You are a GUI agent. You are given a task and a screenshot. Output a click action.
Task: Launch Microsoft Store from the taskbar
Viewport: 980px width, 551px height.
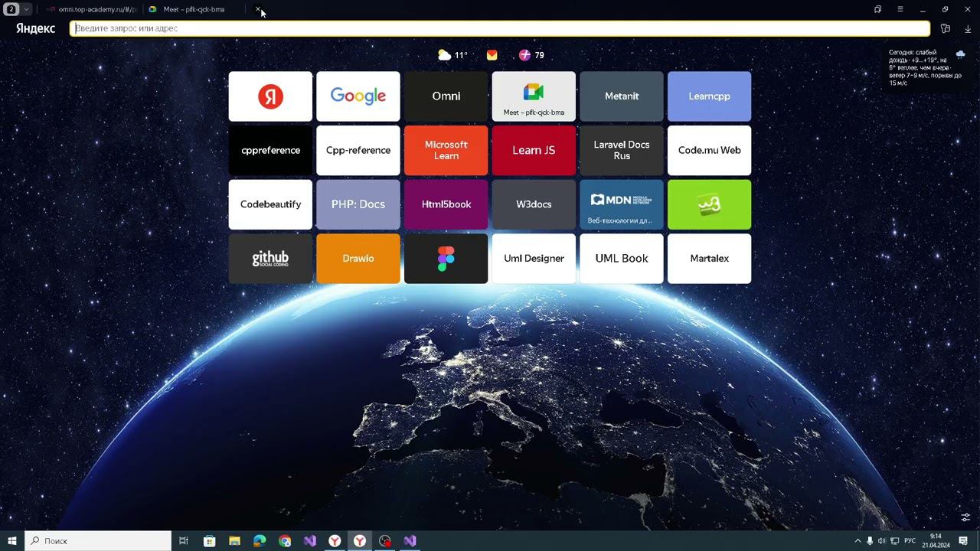209,541
